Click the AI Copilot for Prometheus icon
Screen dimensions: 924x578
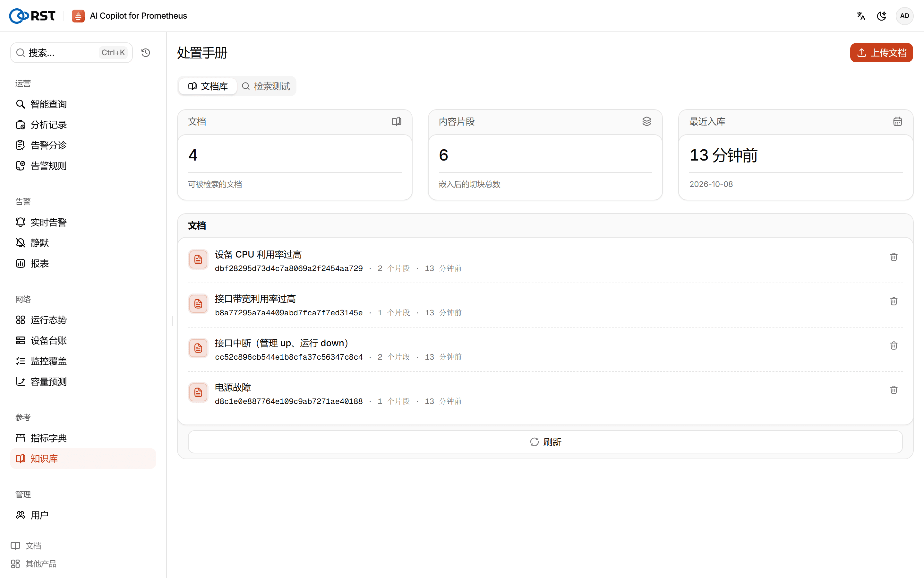tap(78, 16)
